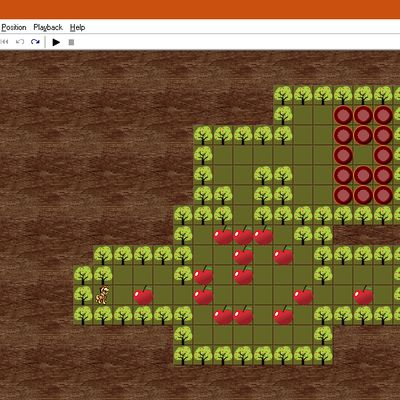Click the floor tile between player and nearby apple

click(x=123, y=295)
